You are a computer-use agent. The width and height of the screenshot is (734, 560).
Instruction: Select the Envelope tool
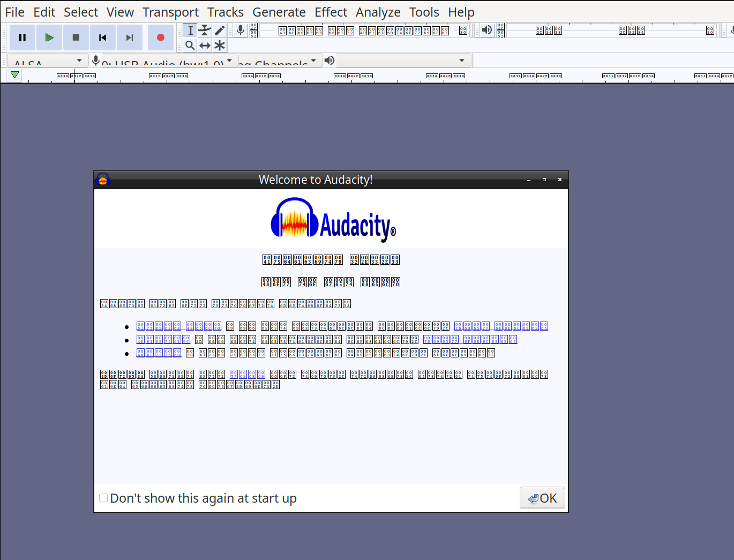[205, 31]
